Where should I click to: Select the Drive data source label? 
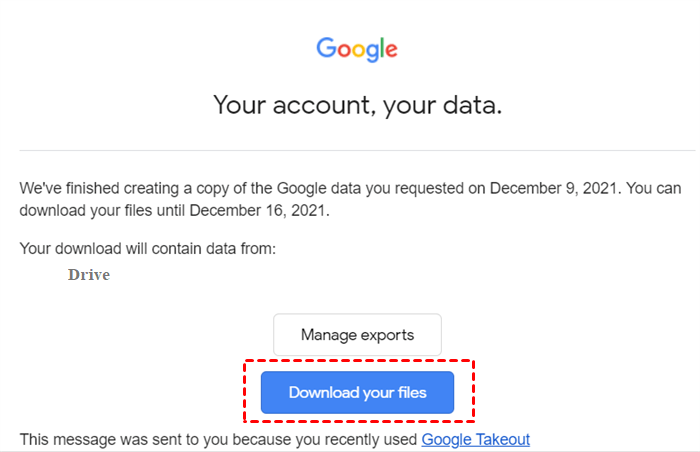coord(89,274)
